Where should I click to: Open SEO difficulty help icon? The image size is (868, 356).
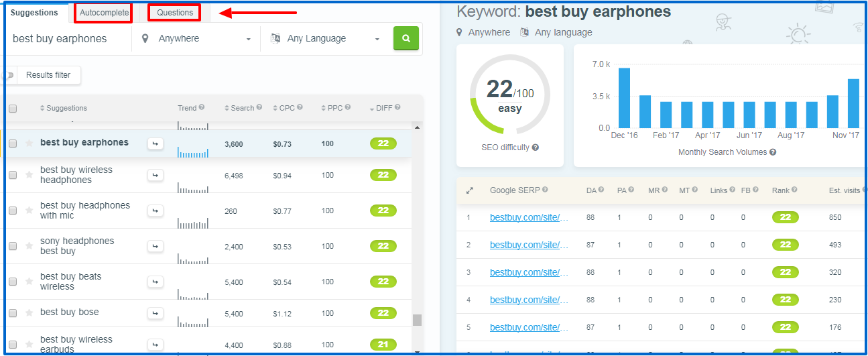(x=536, y=147)
